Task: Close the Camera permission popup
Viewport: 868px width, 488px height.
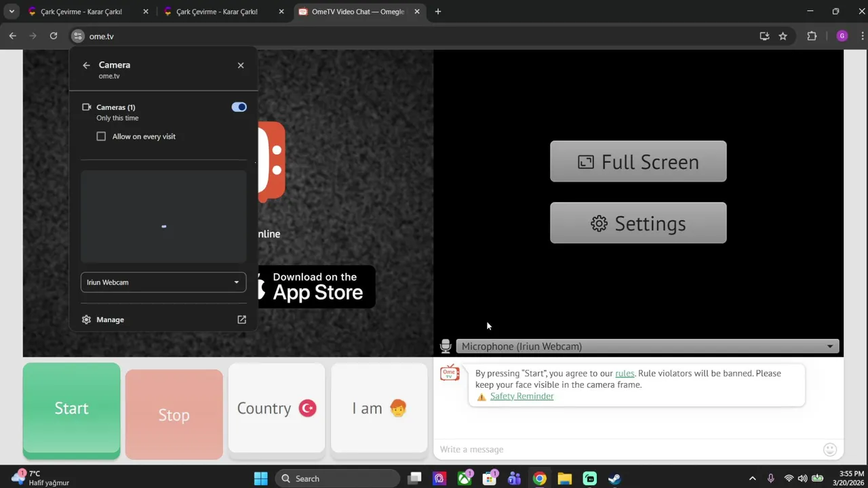Action: click(x=241, y=65)
